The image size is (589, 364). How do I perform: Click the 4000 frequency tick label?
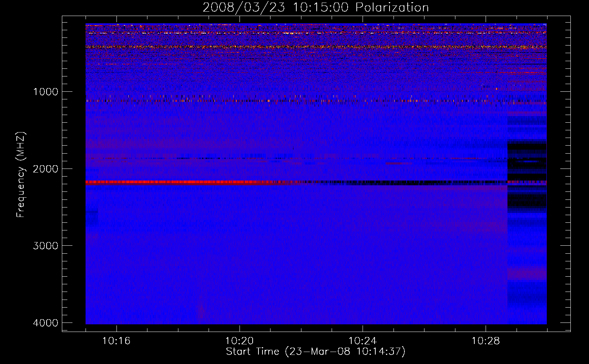click(x=46, y=323)
